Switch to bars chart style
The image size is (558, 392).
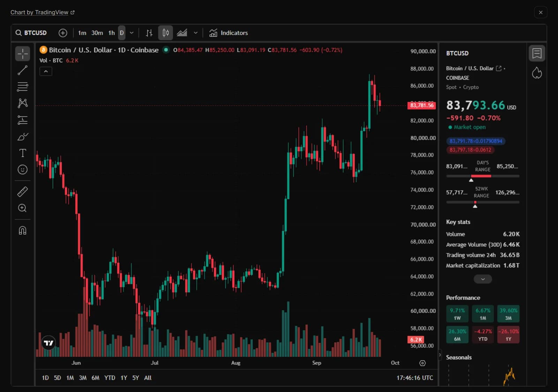pos(149,33)
